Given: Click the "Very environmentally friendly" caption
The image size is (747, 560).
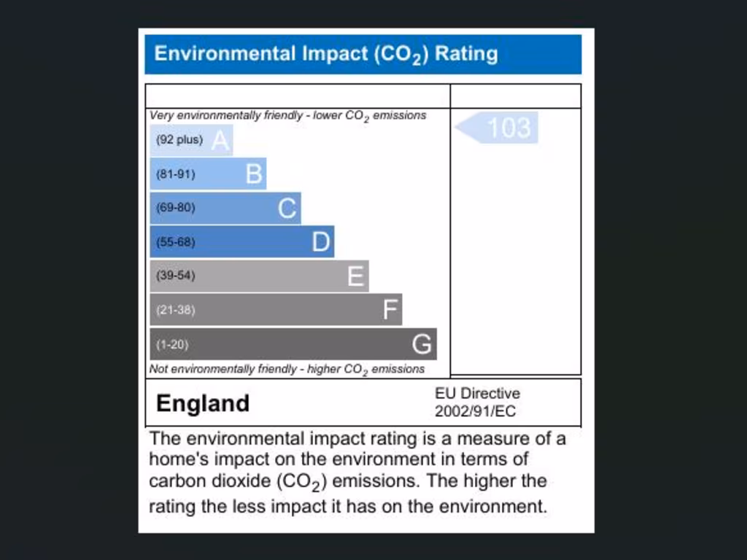Looking at the screenshot, I should point(287,116).
